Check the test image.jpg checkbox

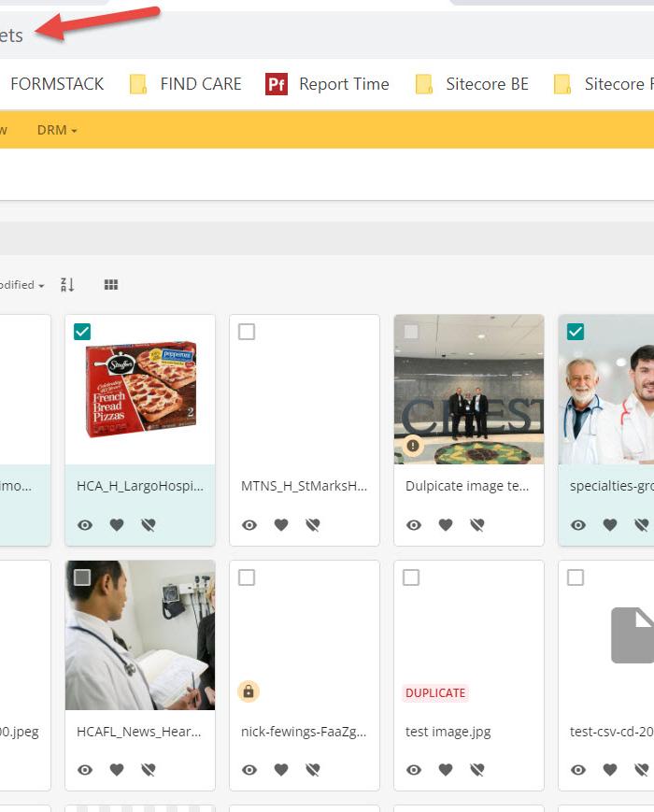pyautogui.click(x=411, y=577)
